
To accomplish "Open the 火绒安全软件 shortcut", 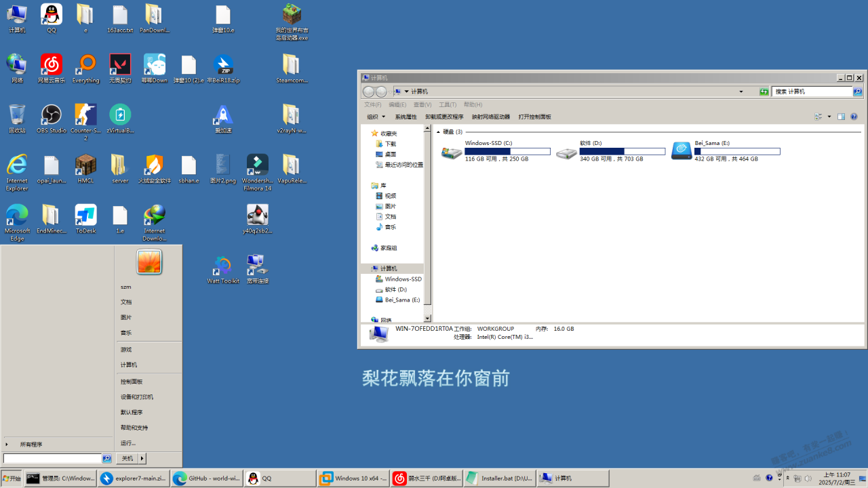I will coord(155,169).
